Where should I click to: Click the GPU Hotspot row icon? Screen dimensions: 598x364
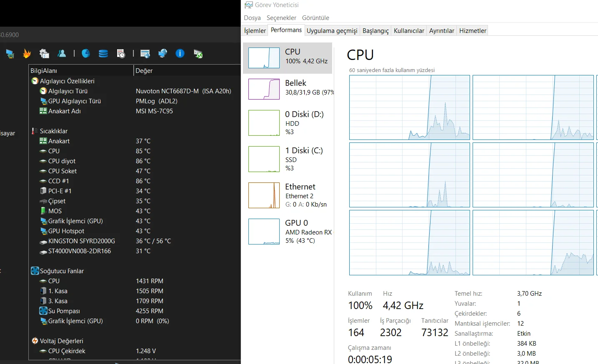pos(43,231)
